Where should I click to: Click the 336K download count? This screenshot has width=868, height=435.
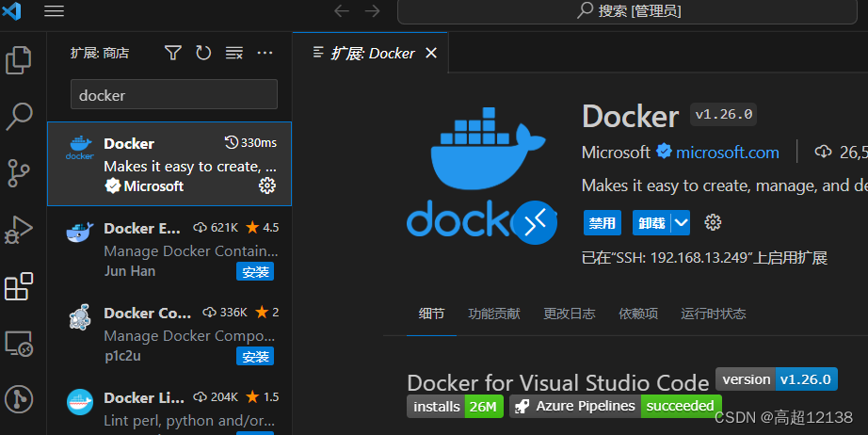pyautogui.click(x=225, y=313)
